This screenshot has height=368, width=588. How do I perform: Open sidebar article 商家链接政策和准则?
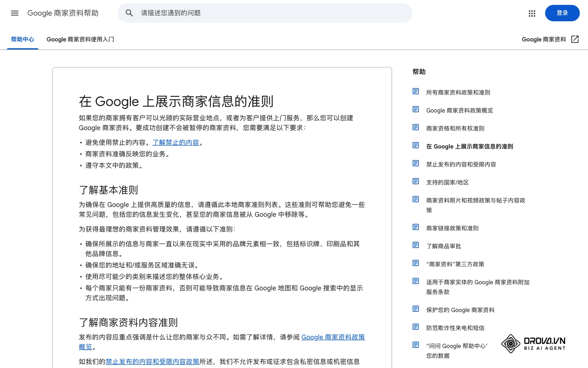[452, 228]
